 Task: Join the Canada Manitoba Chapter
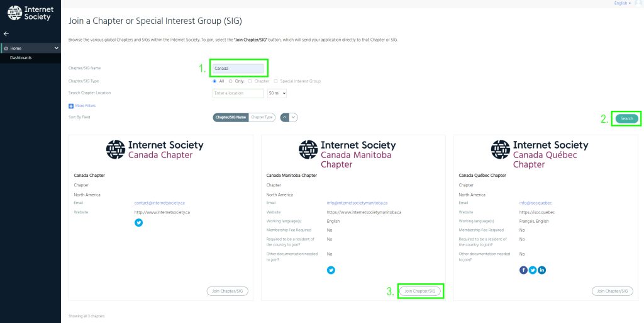click(x=419, y=291)
